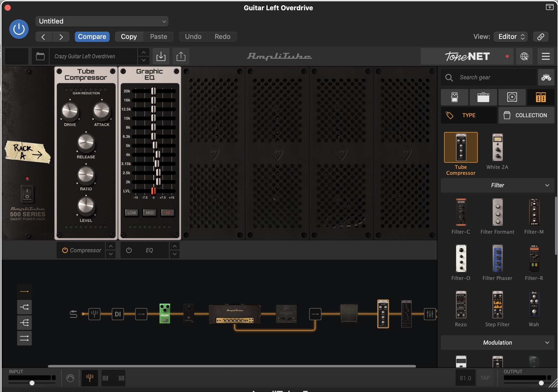Open the preset browser folder icon
The height and width of the screenshot is (392, 558).
coord(40,56)
